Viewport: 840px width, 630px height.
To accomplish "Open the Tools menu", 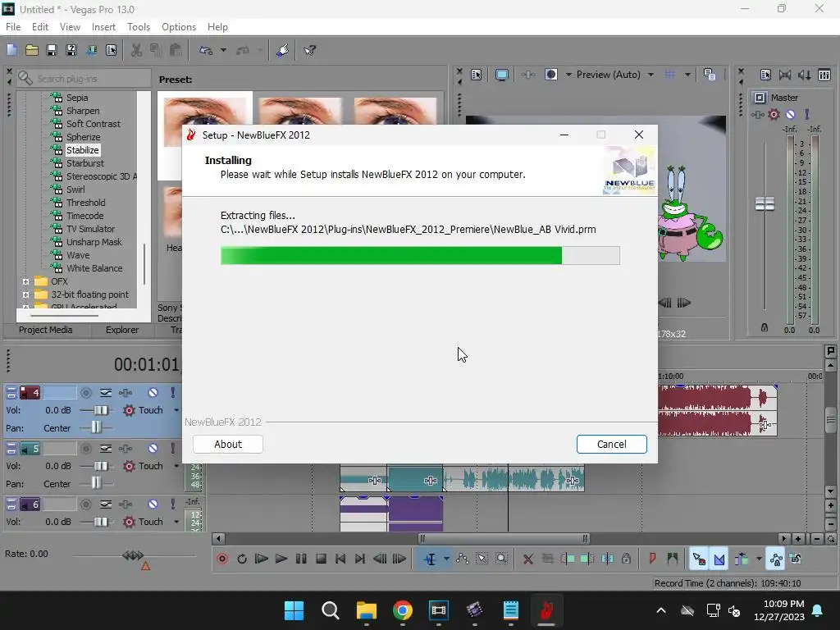I will point(138,27).
